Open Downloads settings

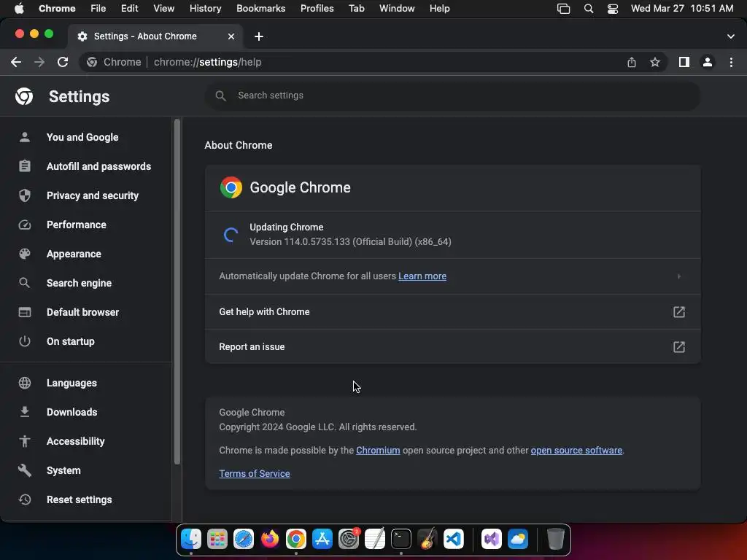coord(72,412)
